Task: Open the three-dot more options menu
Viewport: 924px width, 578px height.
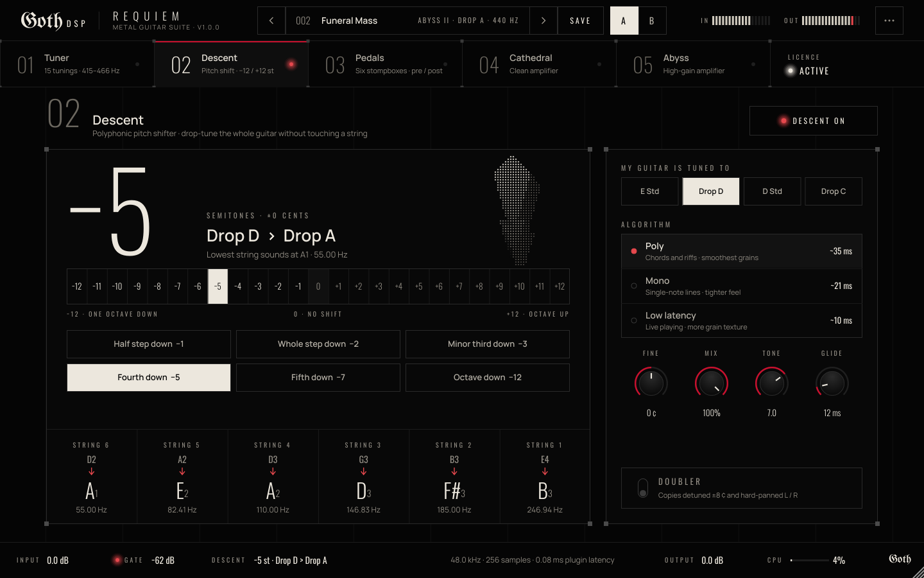Action: point(889,21)
